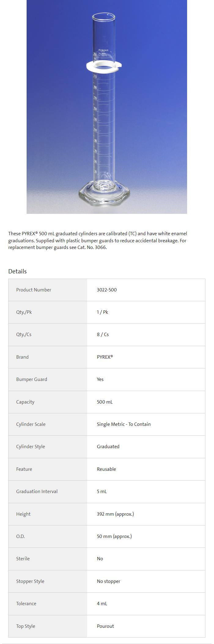This screenshot has width=214, height=644.
Task: Click the Reusable feature value
Action: 106,469
